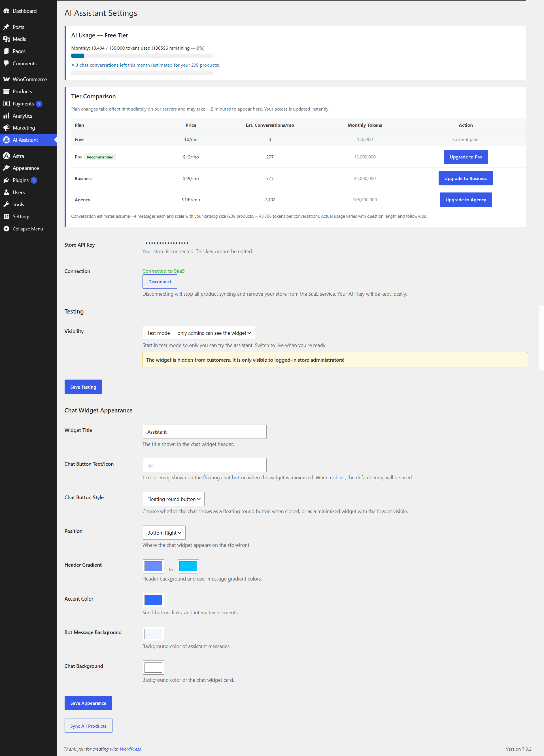Viewport: 544px width, 756px height.
Task: Open the Products menu entry
Action: [28, 91]
